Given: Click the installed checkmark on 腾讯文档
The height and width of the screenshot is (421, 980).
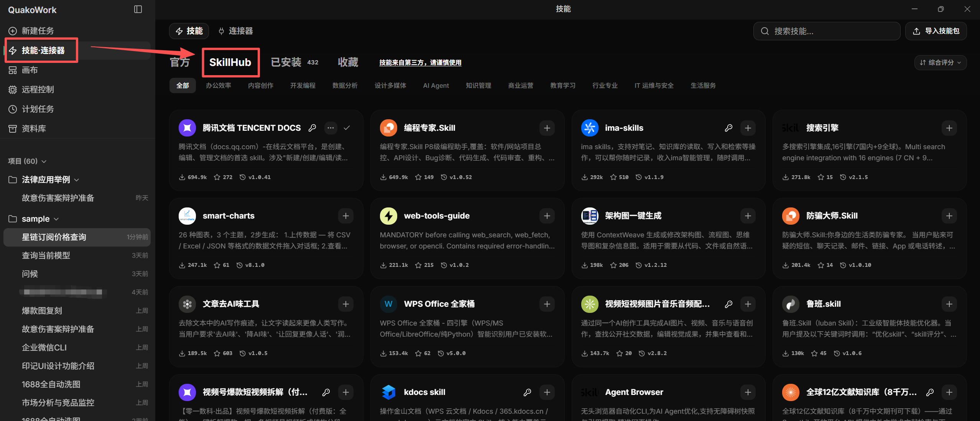Looking at the screenshot, I should click(x=347, y=128).
